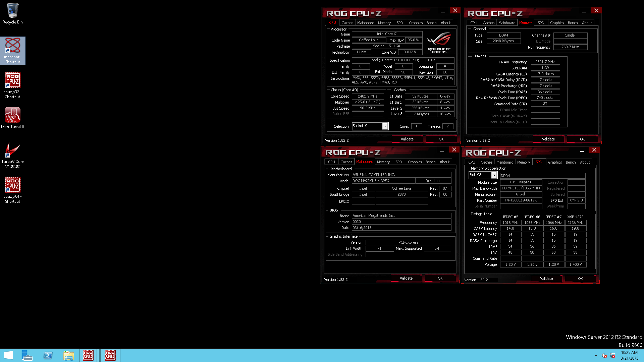Image resolution: width=644 pixels, height=362 pixels.
Task: Open About tab in Mainboard window
Action: pyautogui.click(x=445, y=162)
